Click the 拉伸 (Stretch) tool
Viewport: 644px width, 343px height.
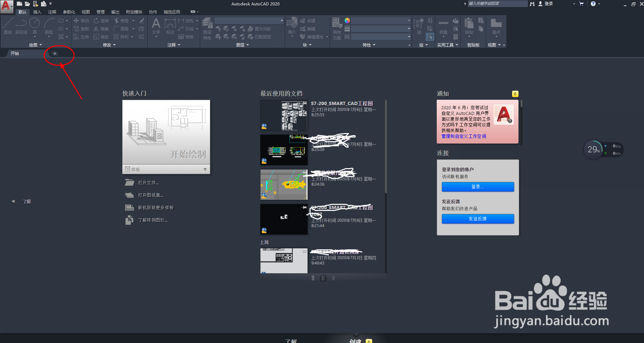(x=81, y=37)
